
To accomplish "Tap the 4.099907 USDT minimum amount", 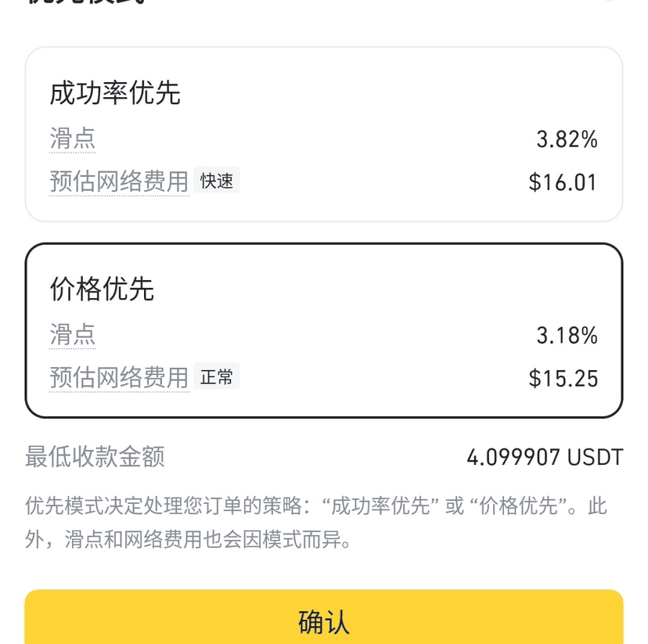I will pos(545,457).
